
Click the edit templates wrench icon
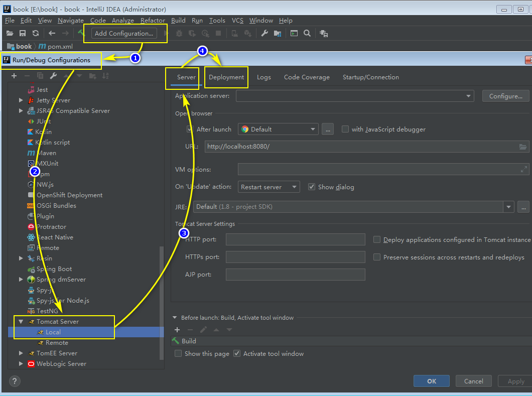[53, 76]
